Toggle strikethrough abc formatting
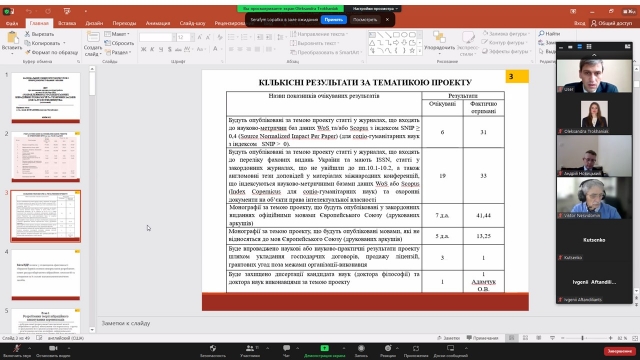This screenshot has width=640, height=360. 178,49
